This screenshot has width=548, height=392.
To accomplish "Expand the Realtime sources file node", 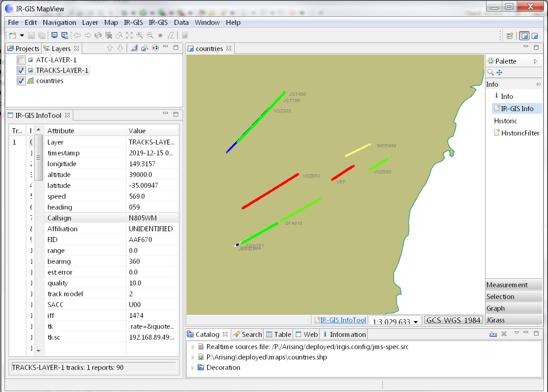I will (x=193, y=347).
